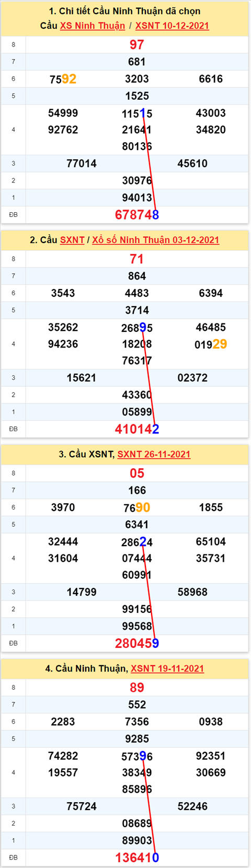This screenshot has width=251, height=868.
Task: Select number 43360 in prize 2
Action: (137, 395)
